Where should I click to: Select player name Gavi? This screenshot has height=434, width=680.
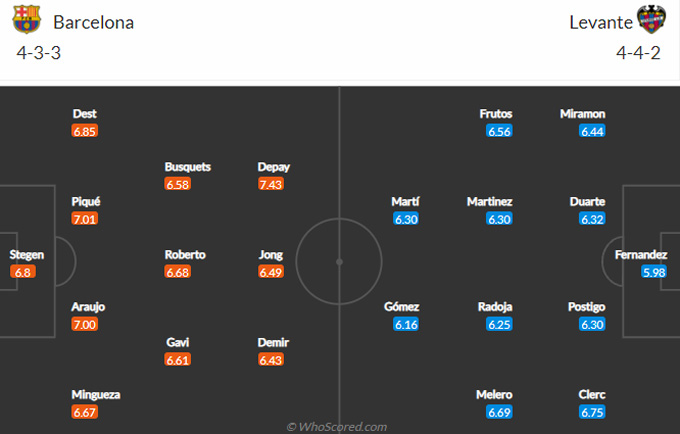178,343
